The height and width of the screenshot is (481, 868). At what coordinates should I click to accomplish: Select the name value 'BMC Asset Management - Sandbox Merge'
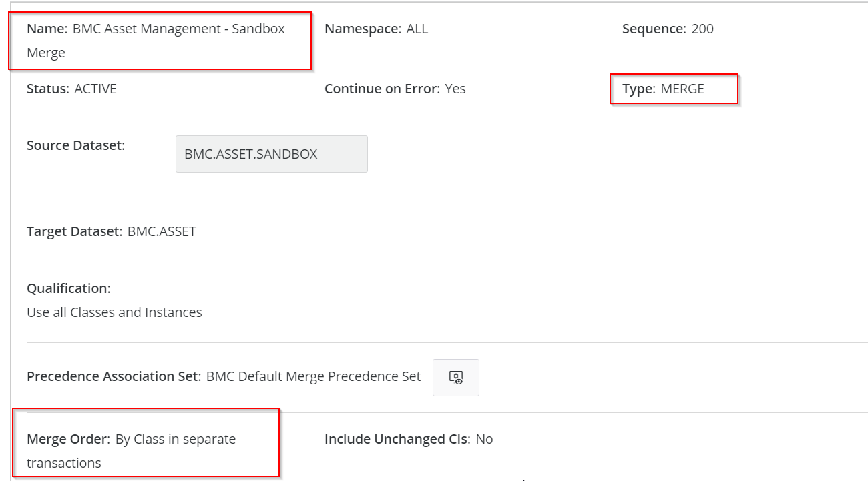[156, 41]
